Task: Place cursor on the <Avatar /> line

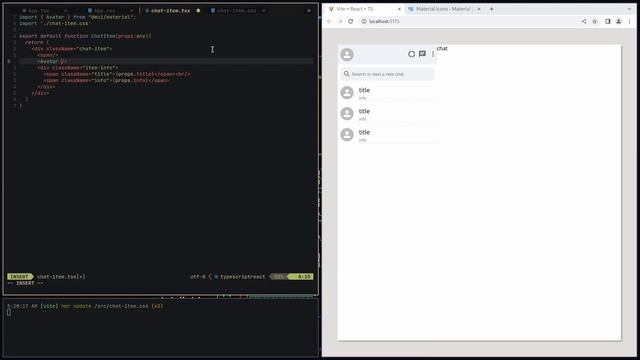Action: tap(52, 61)
